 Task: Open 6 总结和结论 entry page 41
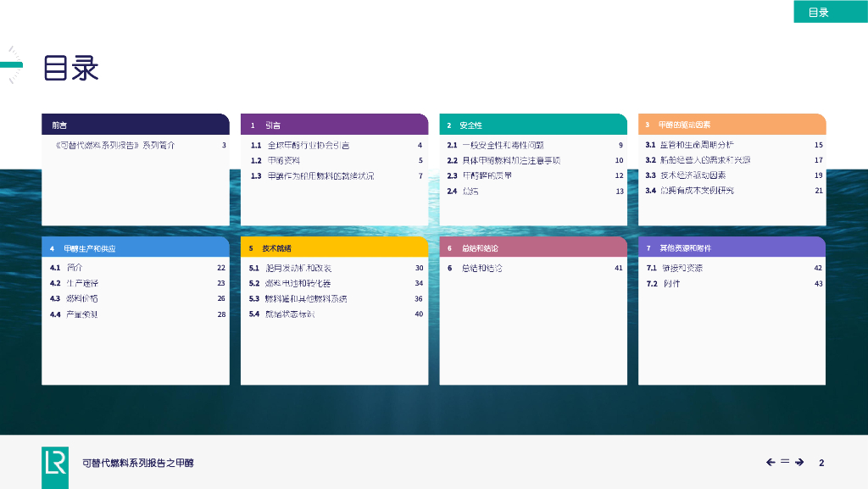[x=535, y=269]
